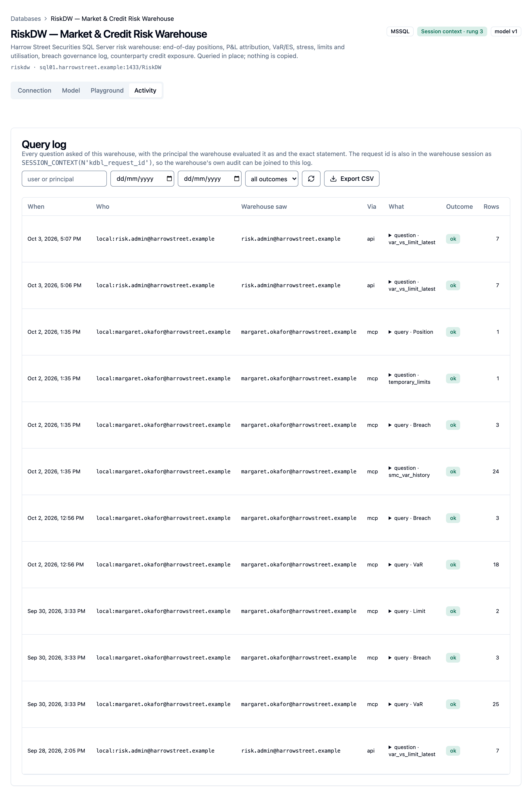
Task: Click the ok badge in the Sep 28 row
Action: pos(453,751)
